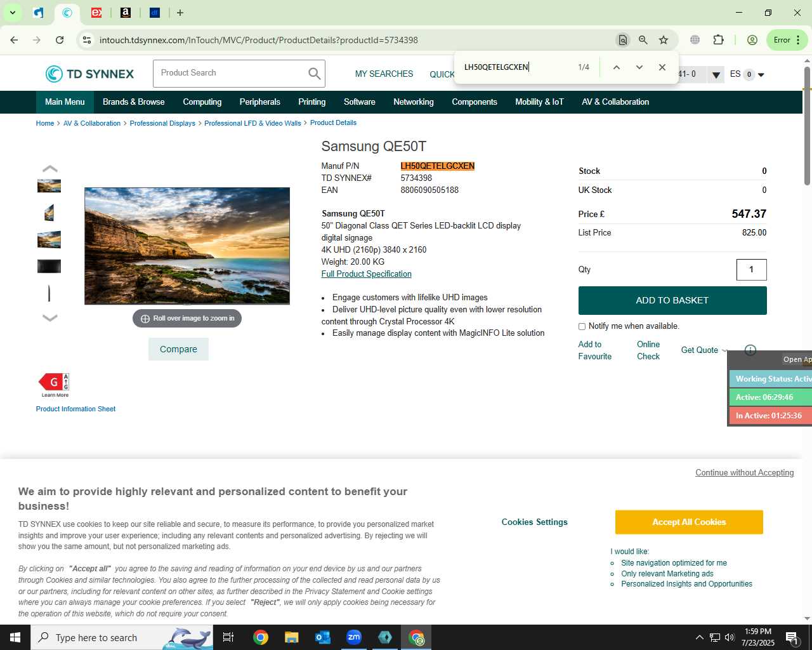Open the Computing menu
The image size is (812, 650).
[202, 102]
